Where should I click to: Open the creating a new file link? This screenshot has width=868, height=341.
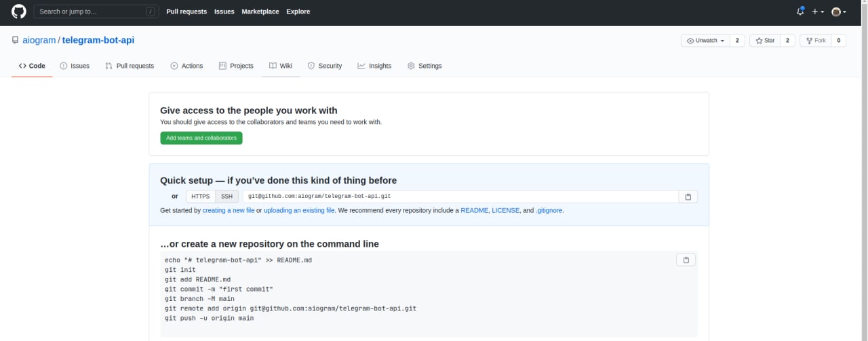(229, 210)
